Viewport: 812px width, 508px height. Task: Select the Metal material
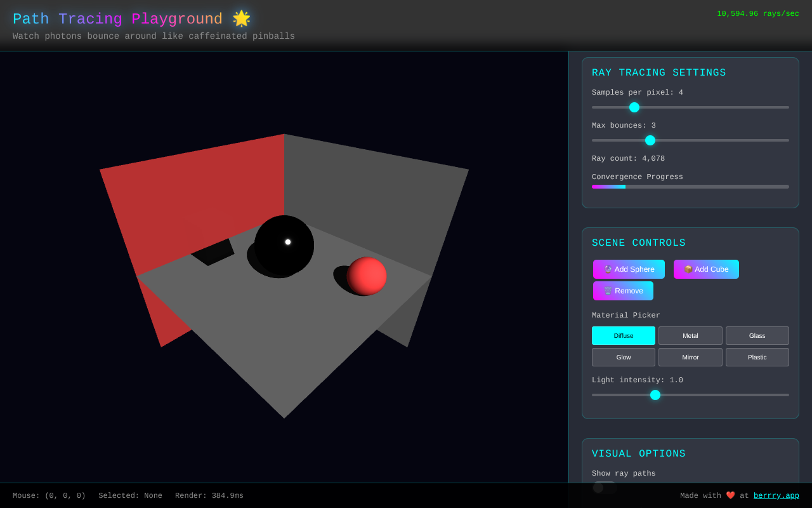tap(690, 335)
